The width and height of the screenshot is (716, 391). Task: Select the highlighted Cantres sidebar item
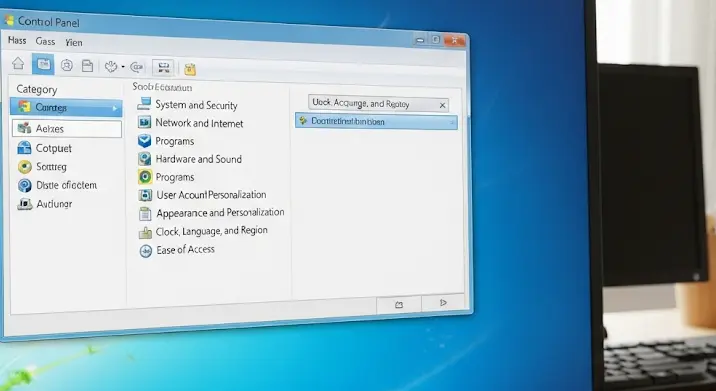click(x=66, y=108)
